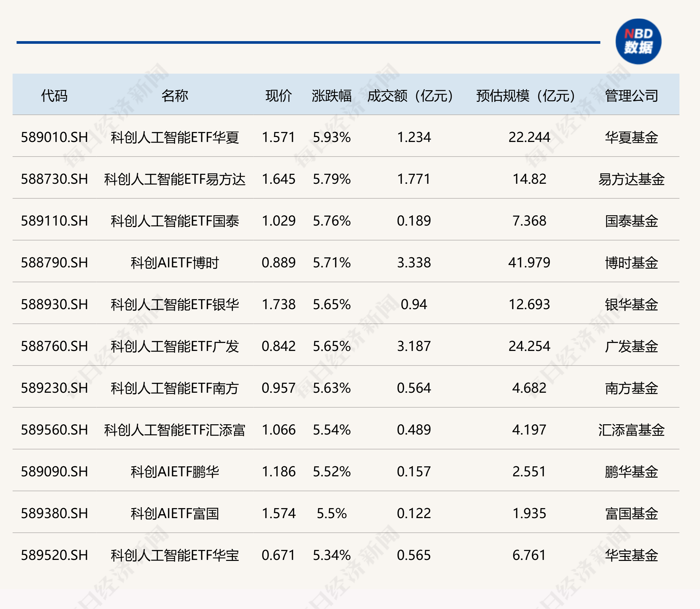Viewport: 700px width, 609px height.
Task: Click code 588930.SH
Action: (54, 304)
